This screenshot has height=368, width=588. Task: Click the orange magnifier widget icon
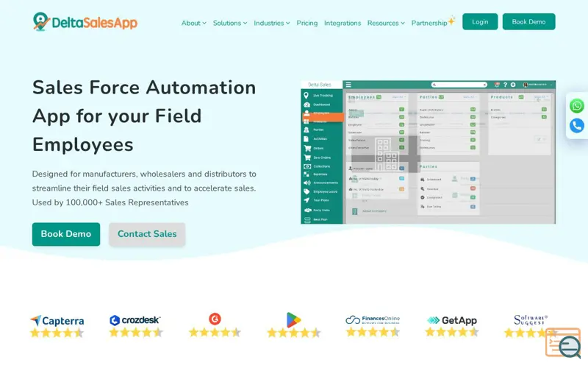[x=563, y=342]
